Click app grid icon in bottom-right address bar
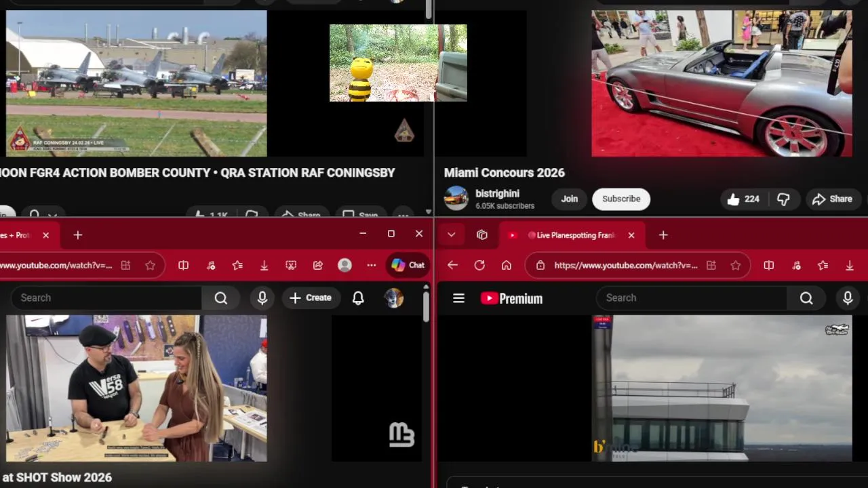The height and width of the screenshot is (488, 868). (x=711, y=266)
